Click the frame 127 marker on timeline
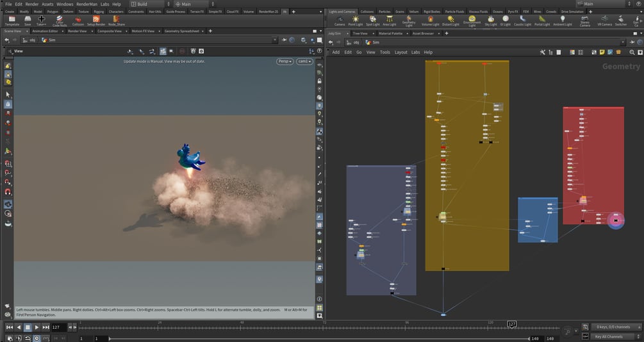 [x=512, y=324]
